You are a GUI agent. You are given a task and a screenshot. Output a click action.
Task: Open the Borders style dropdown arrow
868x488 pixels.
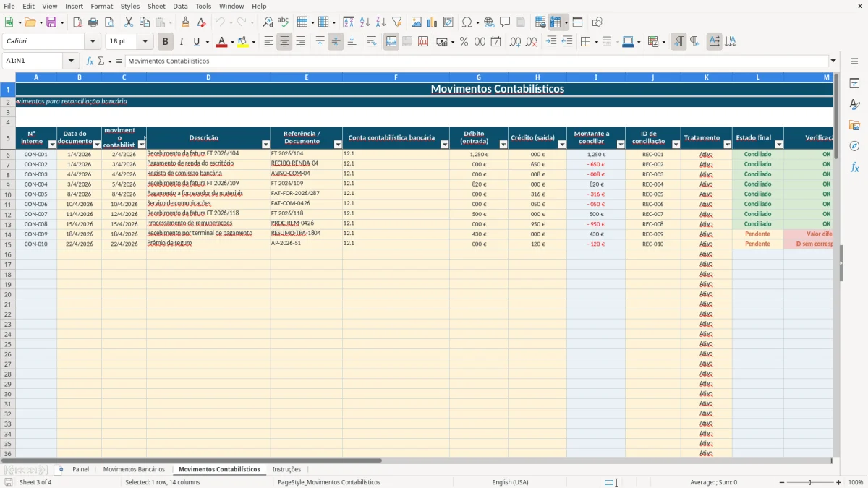(x=595, y=42)
